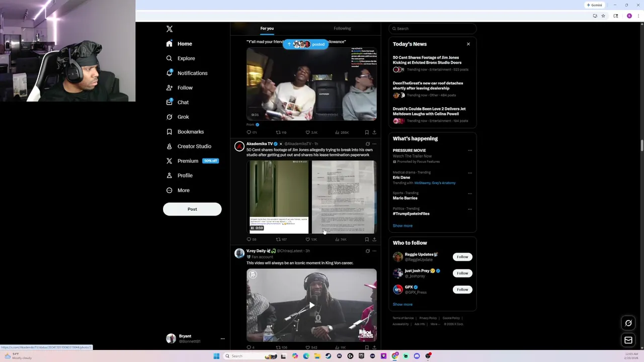
Task: Open the #TrumpEpsteinFiles trend
Action: tap(411, 214)
